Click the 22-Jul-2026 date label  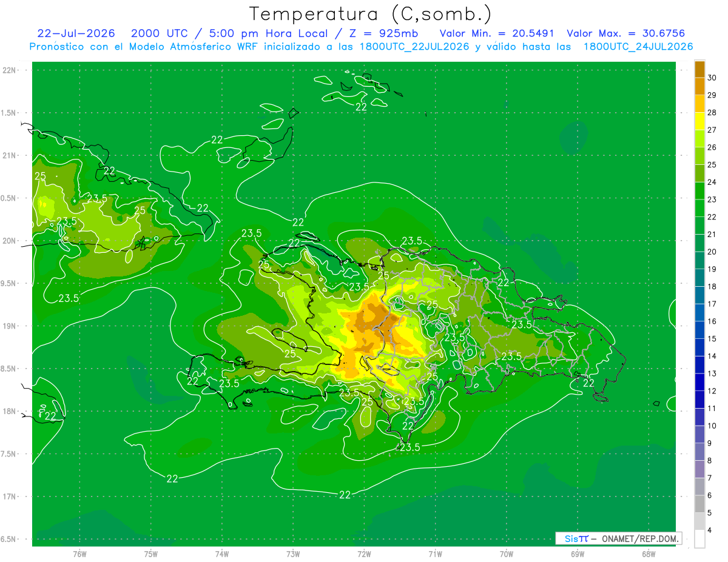click(76, 33)
